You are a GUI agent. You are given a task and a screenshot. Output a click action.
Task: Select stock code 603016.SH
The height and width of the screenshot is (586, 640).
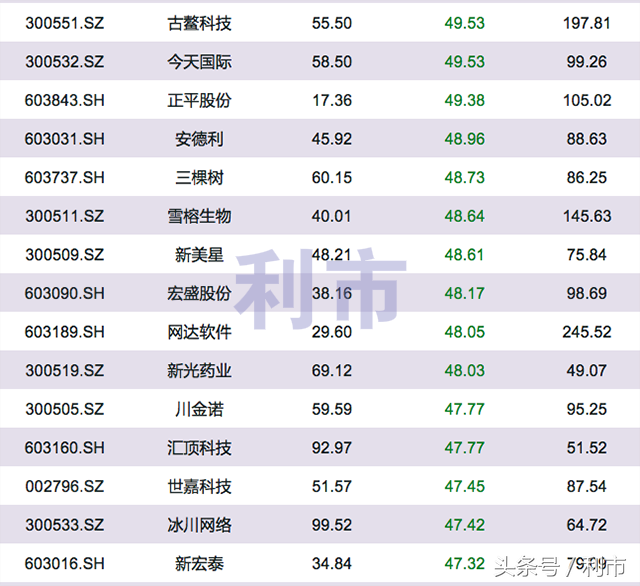coord(64,564)
